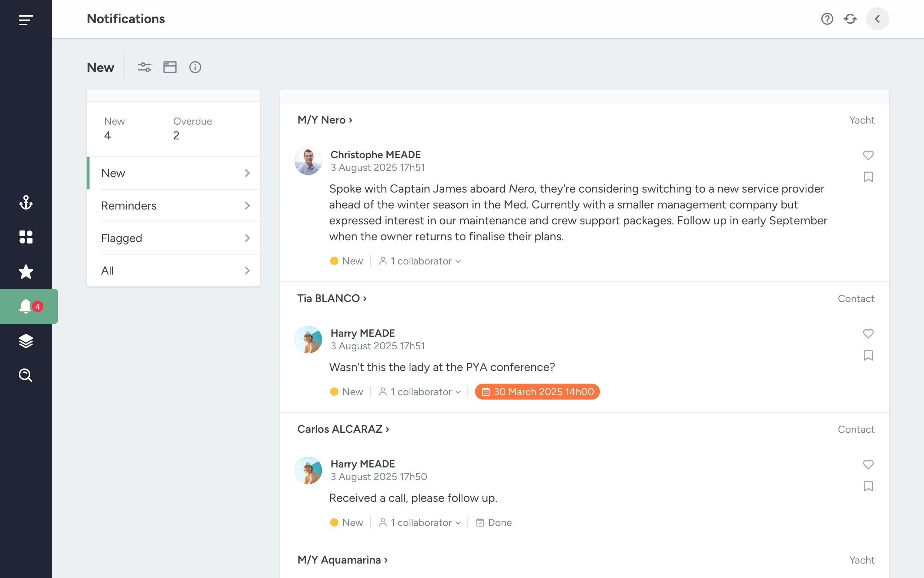This screenshot has height=578, width=924.
Task: Like the Carlos ALCARAZ note with heart
Action: point(868,464)
